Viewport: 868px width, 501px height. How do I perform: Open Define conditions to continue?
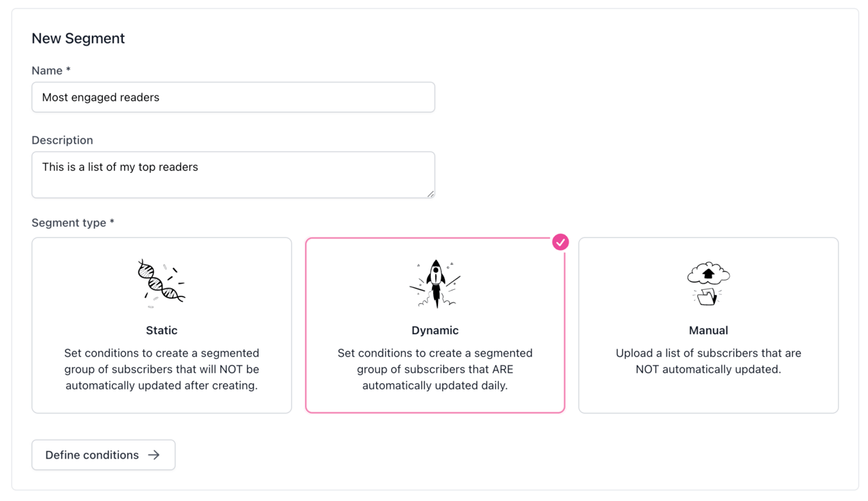103,455
